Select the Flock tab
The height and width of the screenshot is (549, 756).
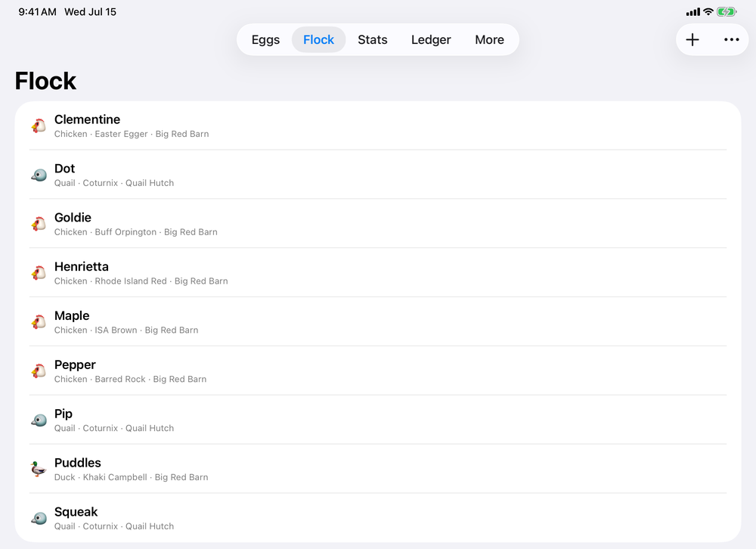[319, 39]
